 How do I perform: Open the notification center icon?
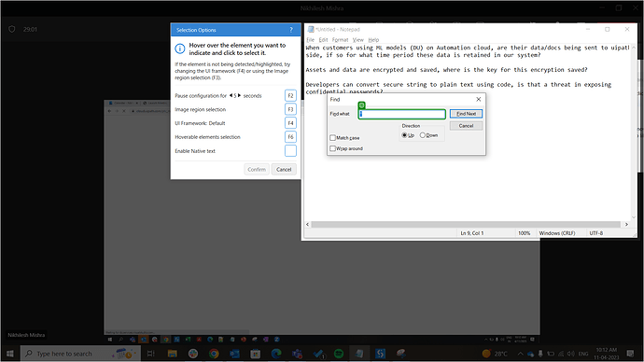coord(631,354)
